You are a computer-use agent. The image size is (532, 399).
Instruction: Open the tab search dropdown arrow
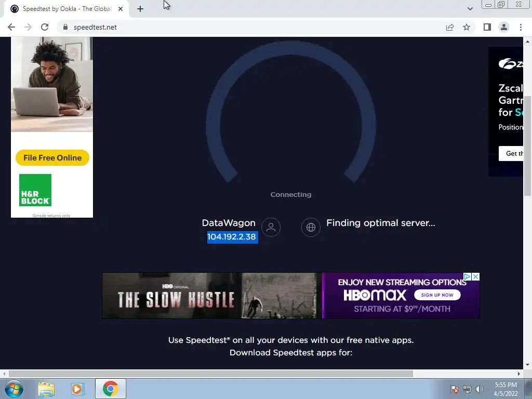(x=470, y=9)
